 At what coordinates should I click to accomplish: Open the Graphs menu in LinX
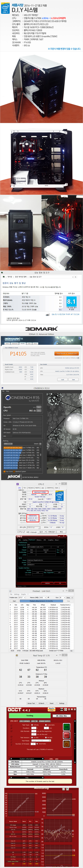tap(24, 594)
